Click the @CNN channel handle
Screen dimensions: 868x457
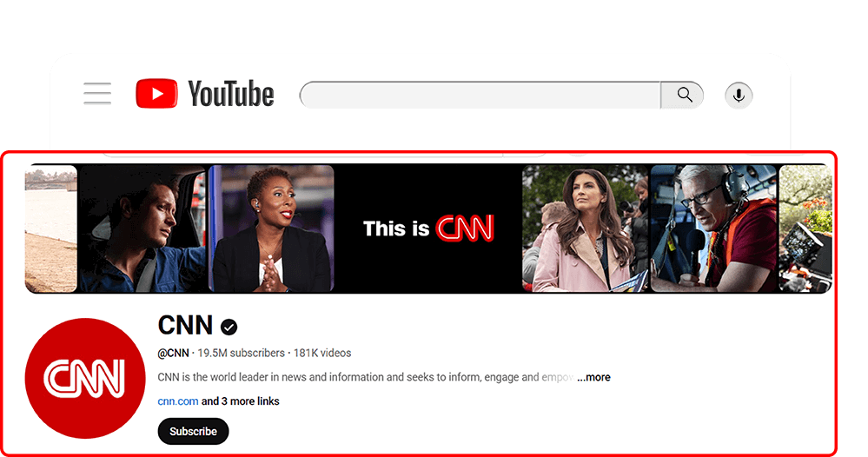pyautogui.click(x=173, y=353)
